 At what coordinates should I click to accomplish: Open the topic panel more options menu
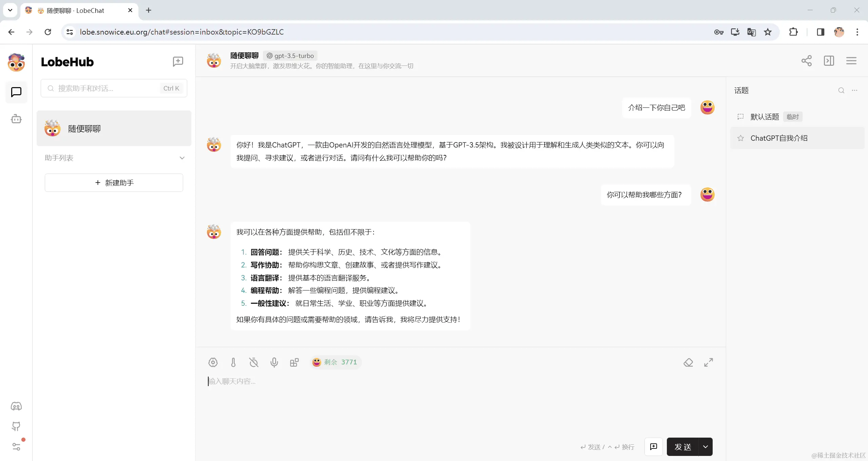pos(855,90)
